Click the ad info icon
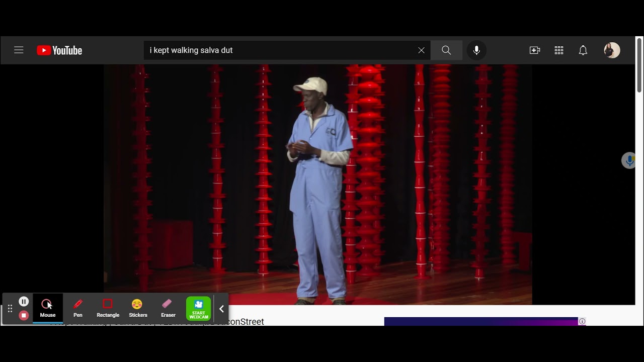Image resolution: width=644 pixels, height=362 pixels. pos(582,321)
